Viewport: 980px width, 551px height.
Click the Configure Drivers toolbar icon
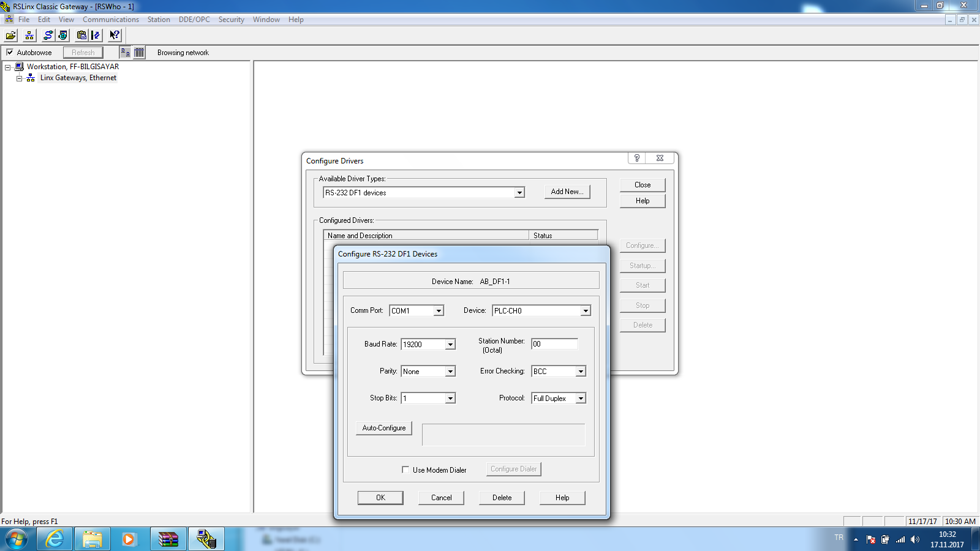point(48,36)
